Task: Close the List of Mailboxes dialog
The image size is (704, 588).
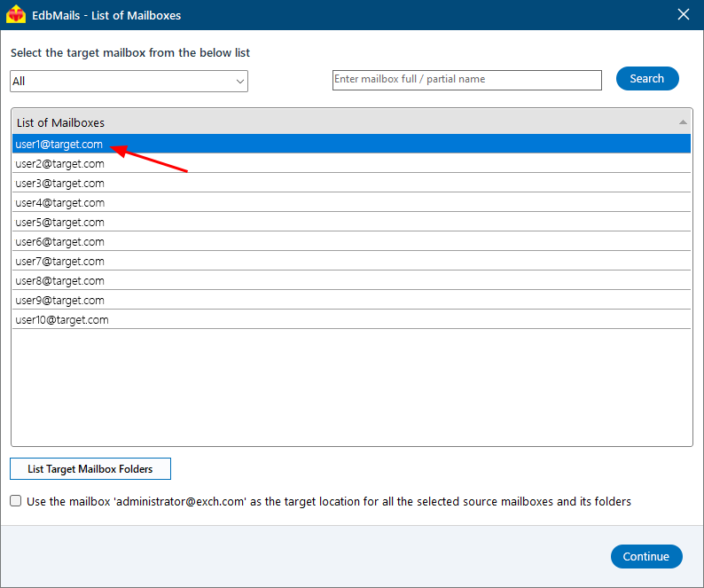Action: tap(683, 14)
